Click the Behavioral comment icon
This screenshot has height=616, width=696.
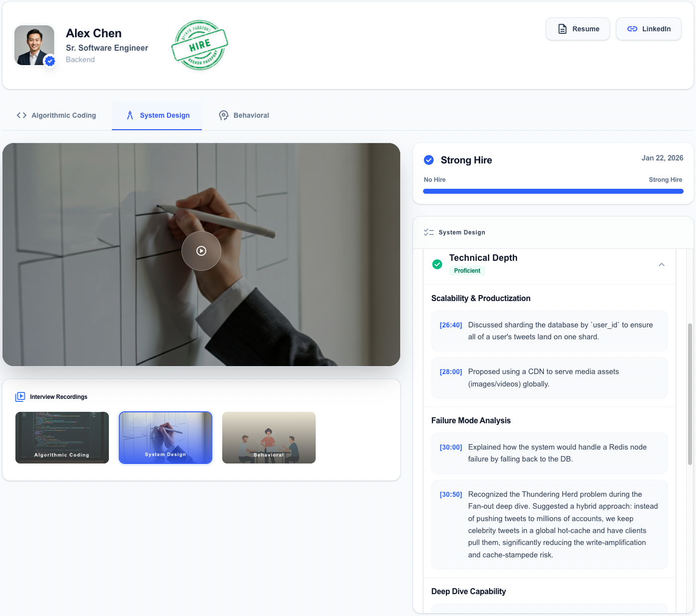(x=224, y=115)
